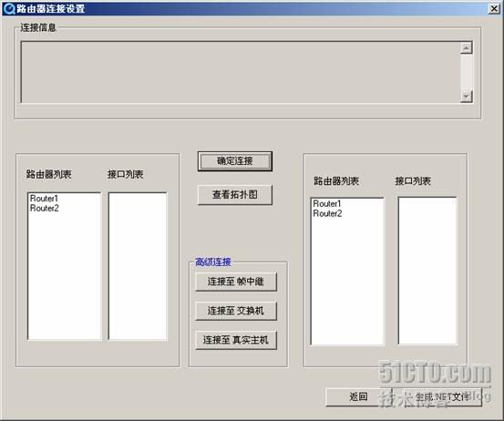Image resolution: width=504 pixels, height=421 pixels.
Task: Click the scroll up arrow in 连接信息
Action: (x=467, y=48)
